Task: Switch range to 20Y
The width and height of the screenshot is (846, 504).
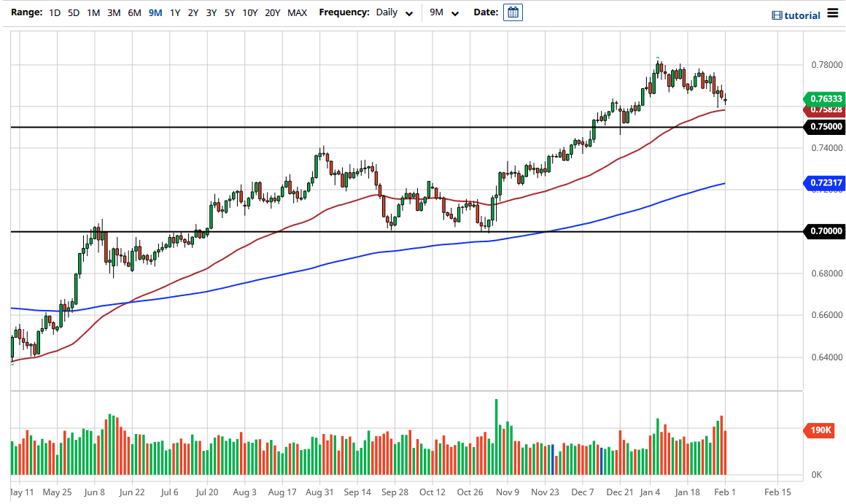Action: [x=273, y=12]
